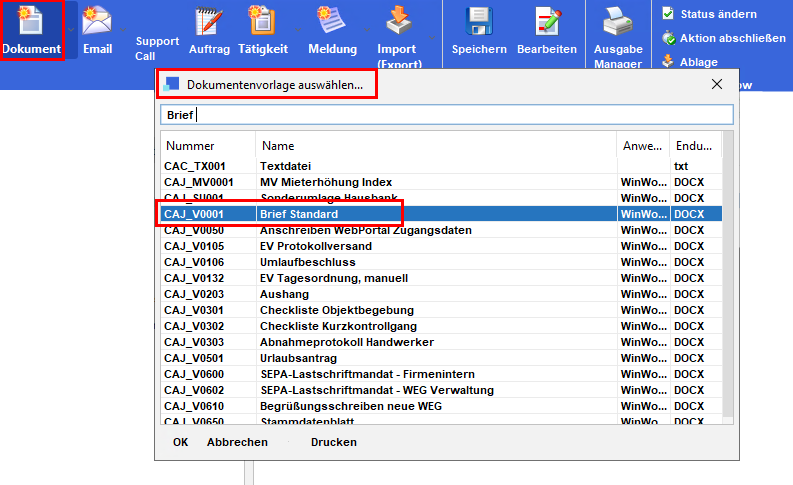Click the Endu... column header

(692, 146)
